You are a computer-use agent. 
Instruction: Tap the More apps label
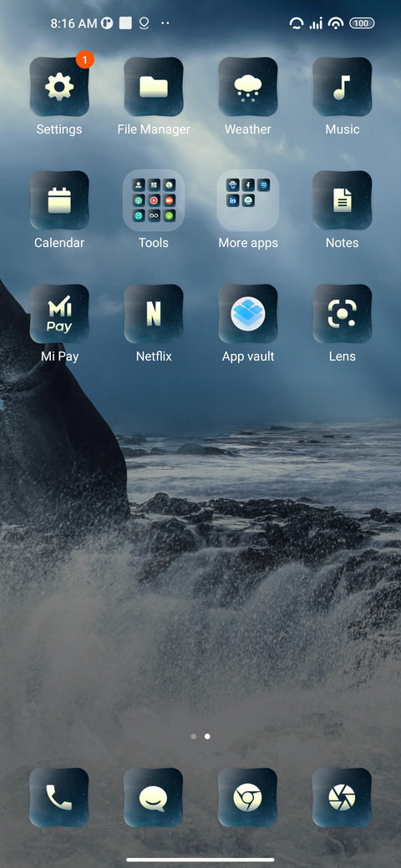(x=247, y=243)
